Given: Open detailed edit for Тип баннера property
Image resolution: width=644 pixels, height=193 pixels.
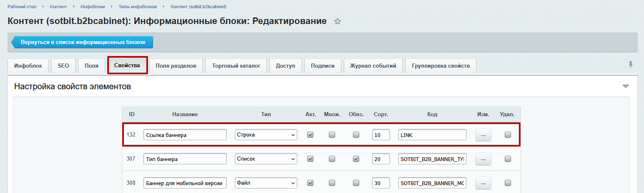Looking at the screenshot, I should coord(483,159).
